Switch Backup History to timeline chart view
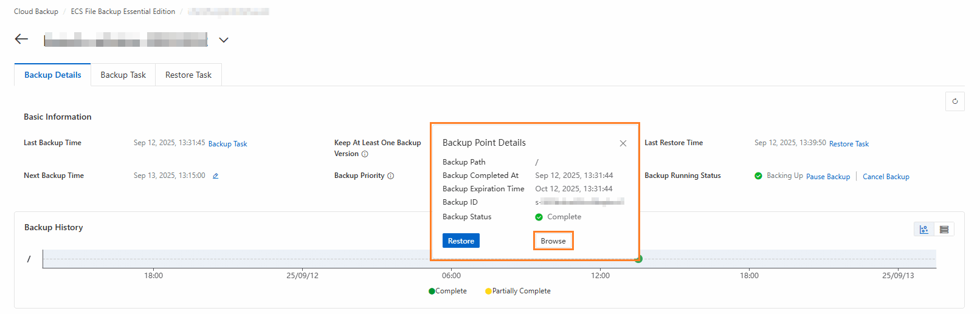The width and height of the screenshot is (980, 314). 924,229
